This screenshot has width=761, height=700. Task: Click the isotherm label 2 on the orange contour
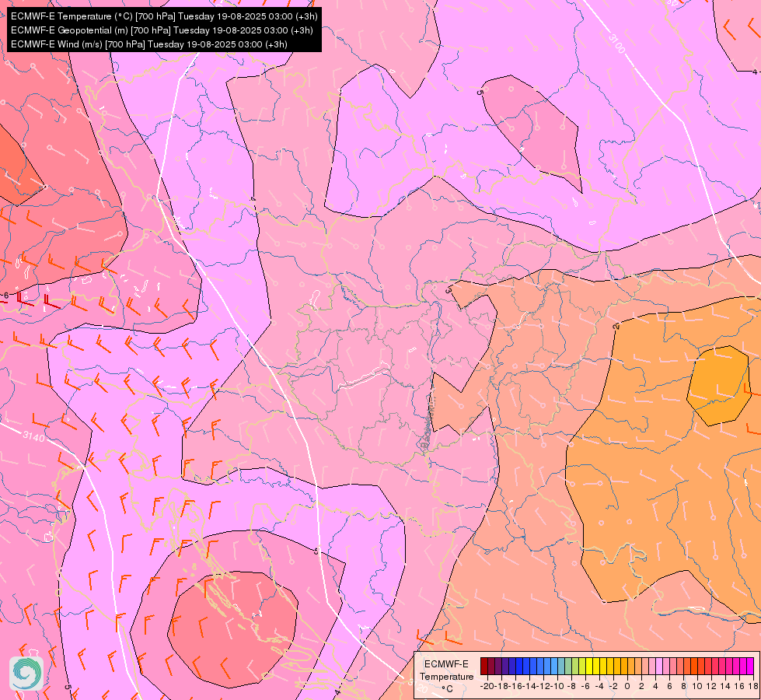tap(616, 327)
